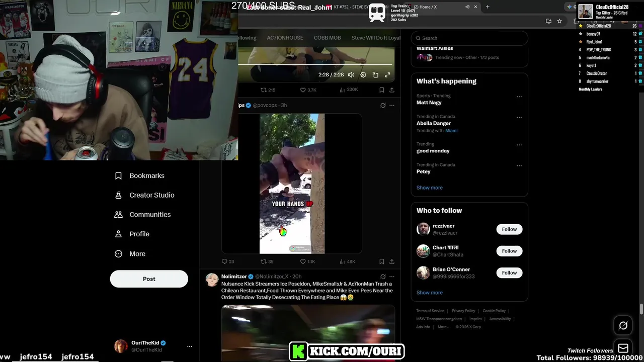Switch to COBB MOB timeline tab
644x362 pixels.
[x=327, y=38]
